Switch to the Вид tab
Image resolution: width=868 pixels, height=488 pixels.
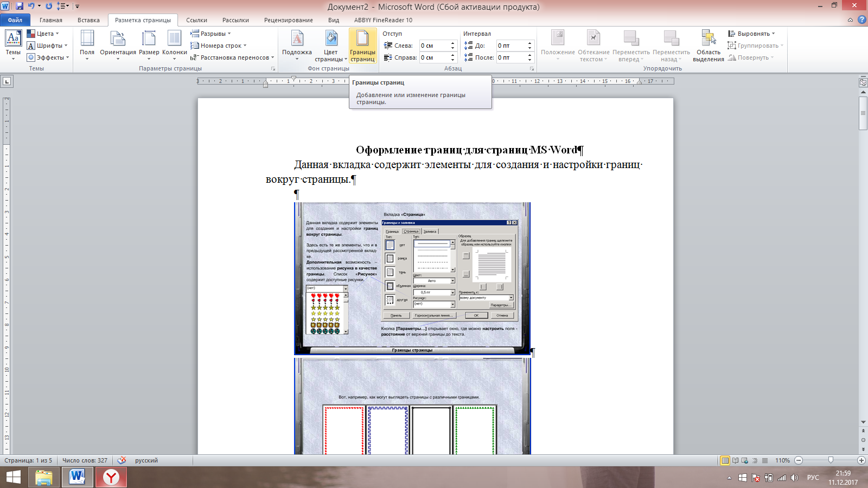(x=334, y=20)
